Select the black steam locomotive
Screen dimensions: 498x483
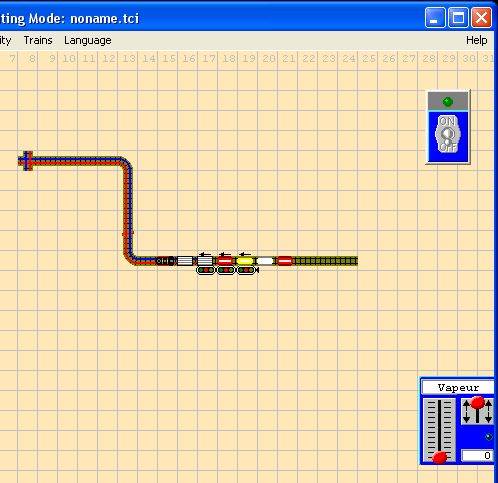pyautogui.click(x=166, y=261)
